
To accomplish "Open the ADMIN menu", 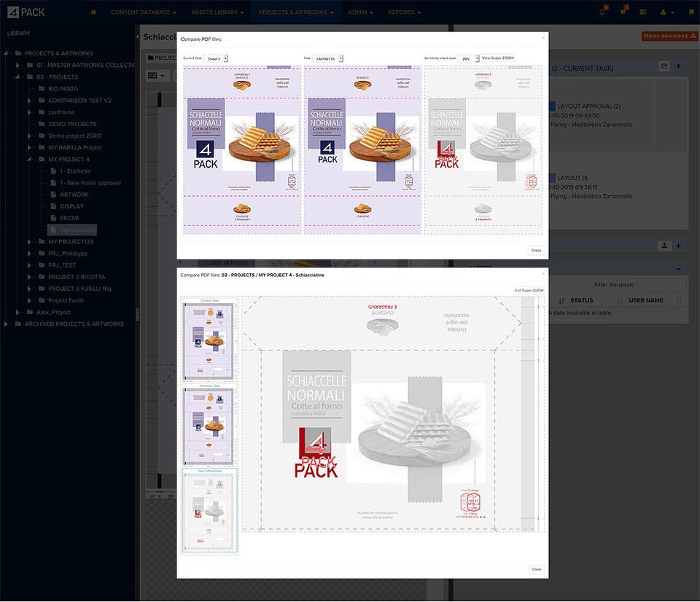I will [x=360, y=12].
